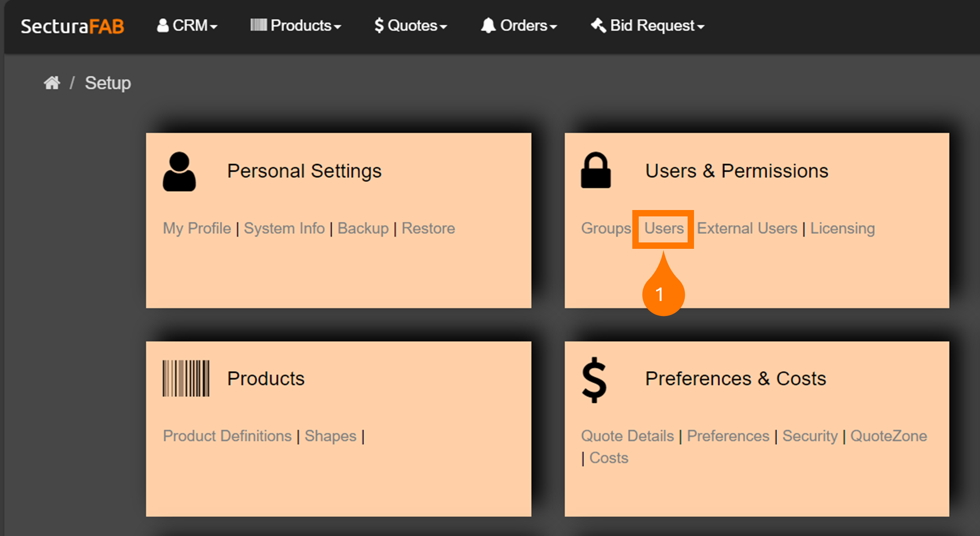Click the Users & Permissions padlock icon
This screenshot has width=980, height=536.
(x=596, y=171)
